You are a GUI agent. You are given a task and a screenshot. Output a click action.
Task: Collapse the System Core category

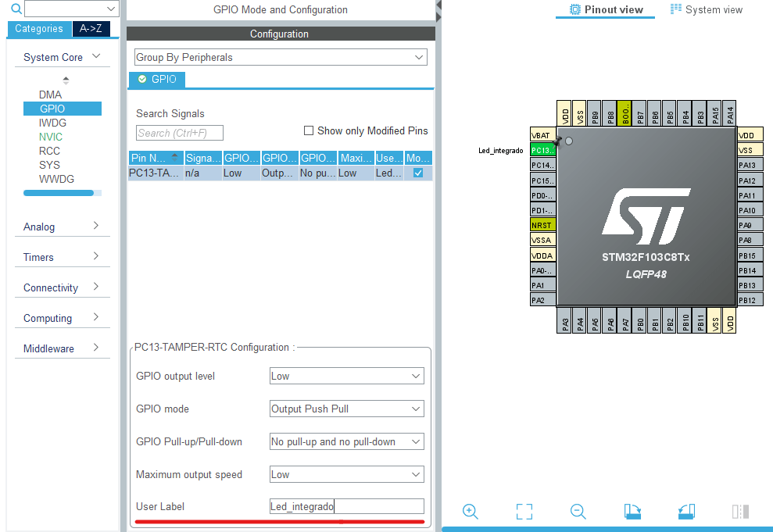[x=62, y=57]
